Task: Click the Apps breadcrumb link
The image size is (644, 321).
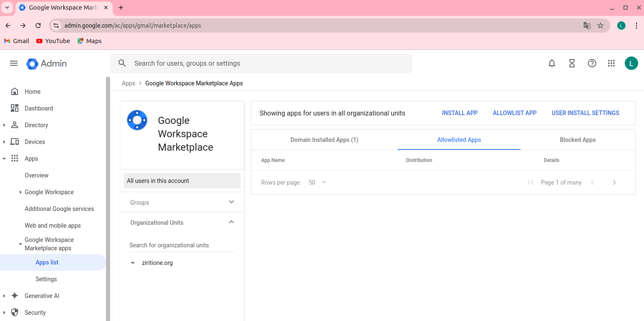Action: tap(129, 83)
